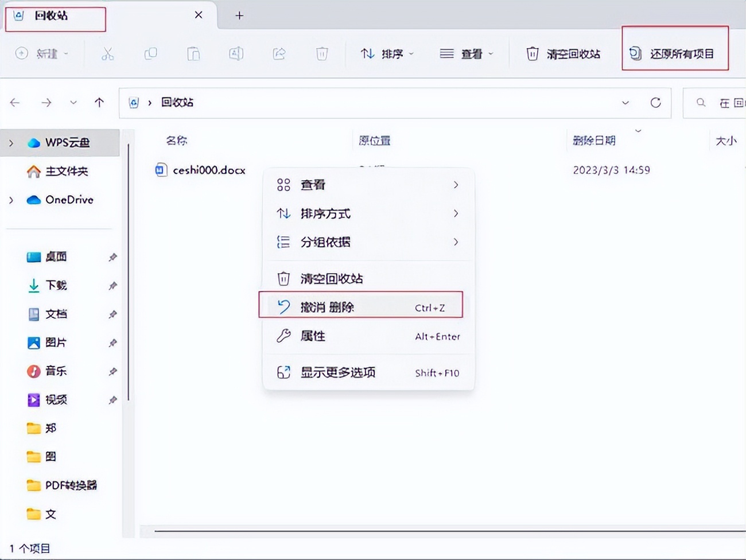Open the 查看 view dropdown
The width and height of the screenshot is (746, 560).
[466, 53]
